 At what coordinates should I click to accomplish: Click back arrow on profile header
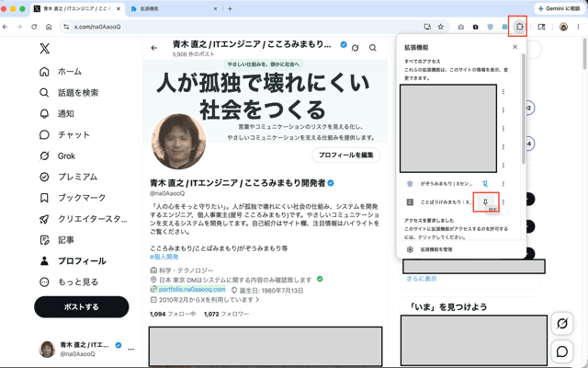pyautogui.click(x=154, y=48)
